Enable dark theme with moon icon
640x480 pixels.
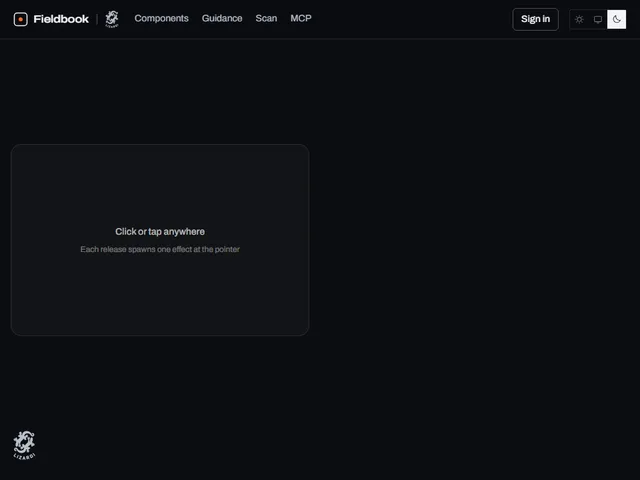coord(616,19)
